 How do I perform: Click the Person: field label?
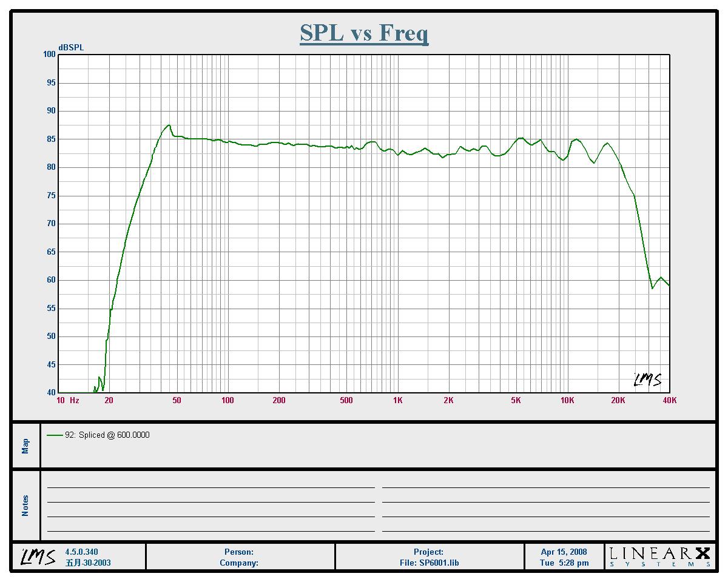coord(239,552)
